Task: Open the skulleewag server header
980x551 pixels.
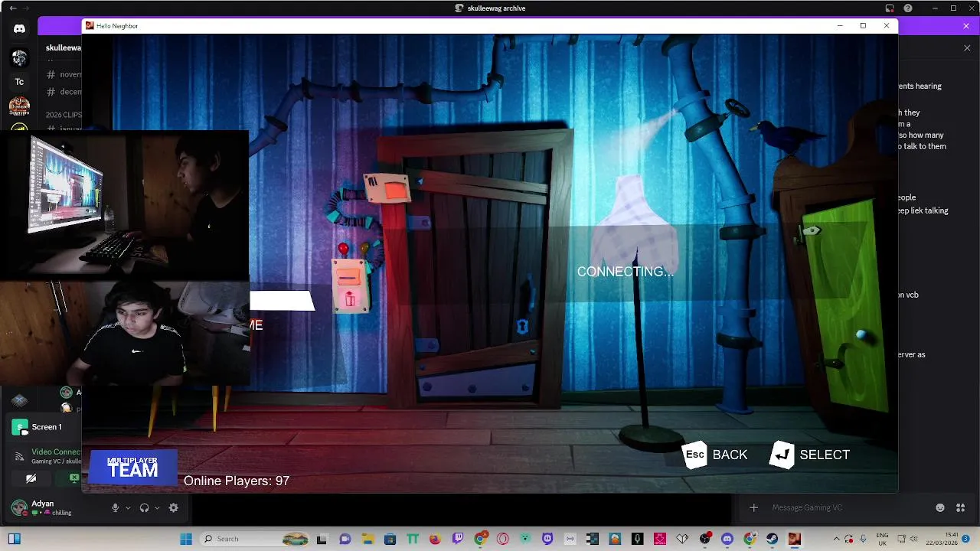Action: tap(63, 47)
